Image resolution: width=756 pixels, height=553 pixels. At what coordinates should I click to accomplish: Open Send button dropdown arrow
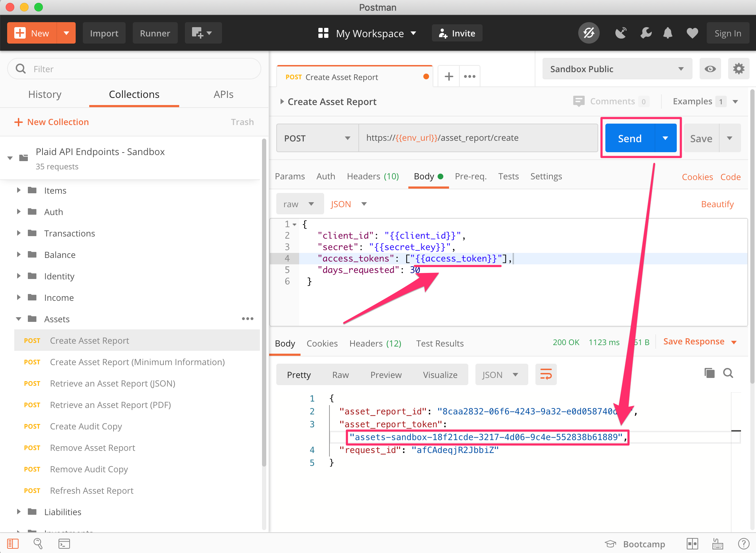(665, 138)
